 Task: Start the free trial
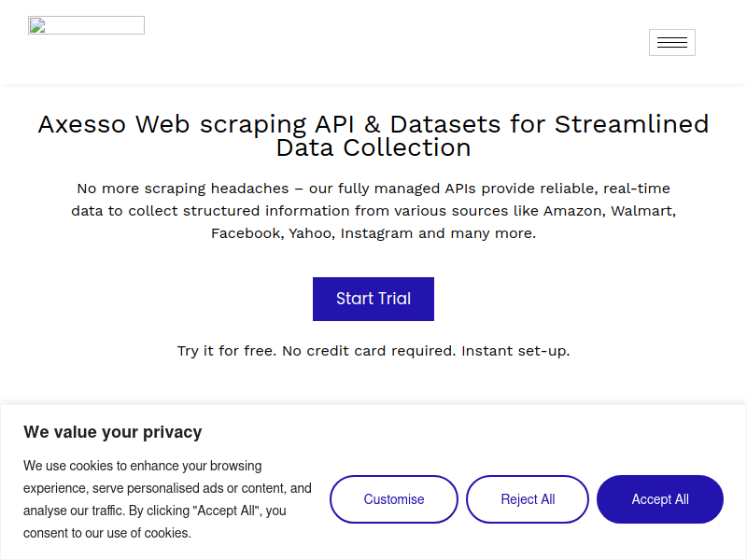click(373, 299)
